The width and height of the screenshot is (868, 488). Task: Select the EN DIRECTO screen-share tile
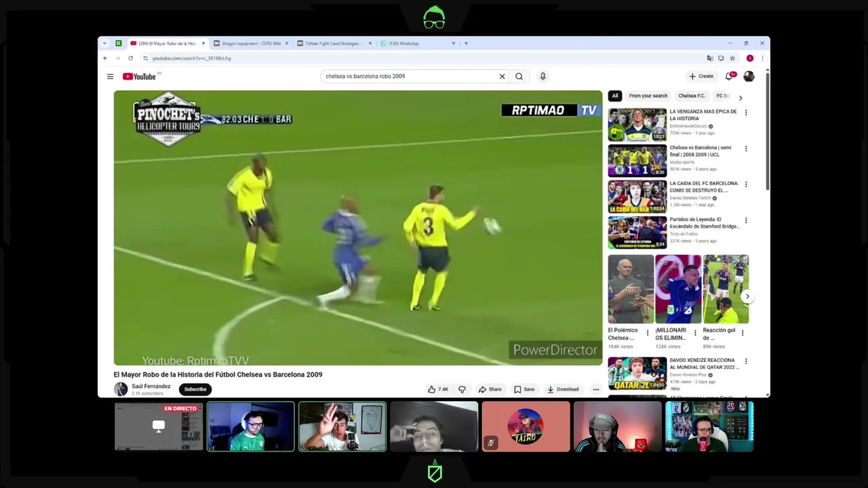(x=159, y=426)
